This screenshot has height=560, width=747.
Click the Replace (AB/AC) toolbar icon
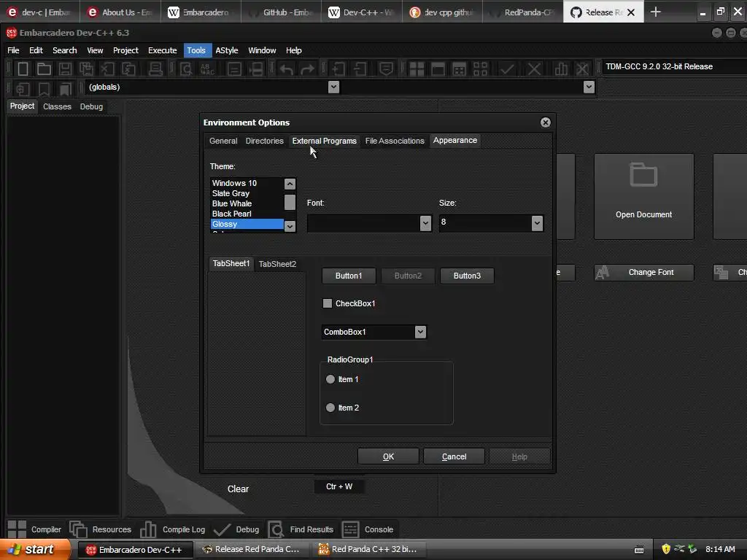tap(206, 69)
